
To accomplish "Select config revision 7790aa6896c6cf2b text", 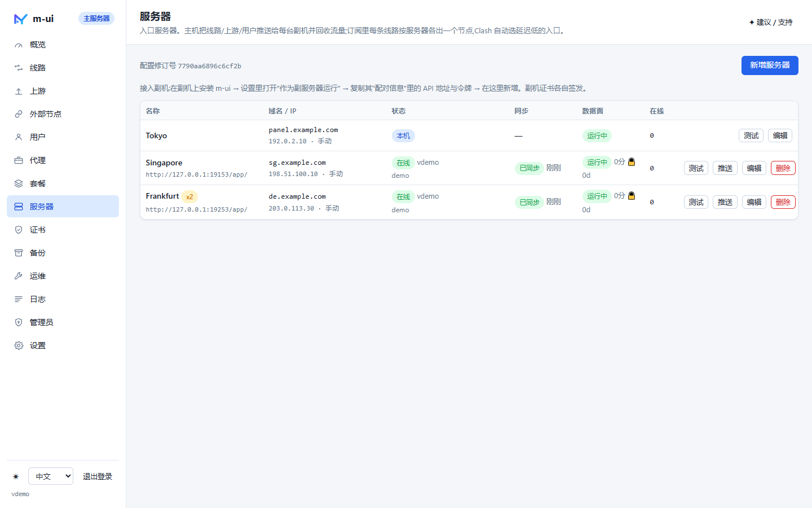I will click(x=210, y=66).
